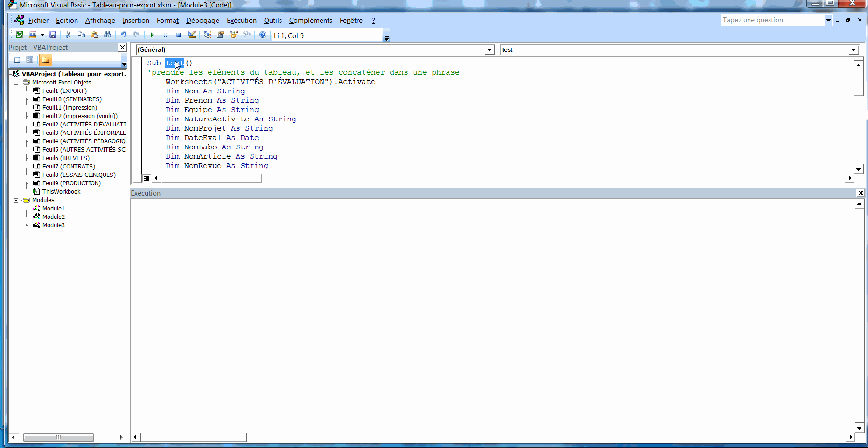Click Project panel horizontal scrollbar thumb
Viewport: 868px width, 448px height.
pyautogui.click(x=58, y=437)
